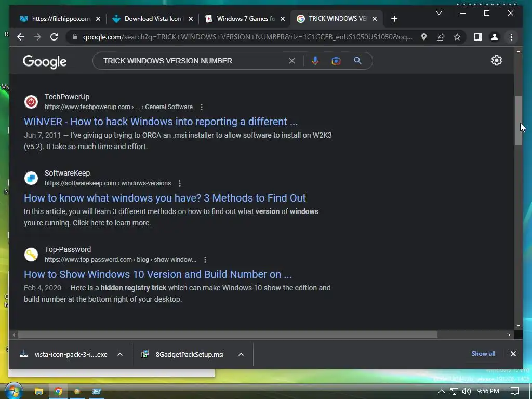Close the Windows 7 Games tab
The height and width of the screenshot is (399, 532).
coord(283,19)
